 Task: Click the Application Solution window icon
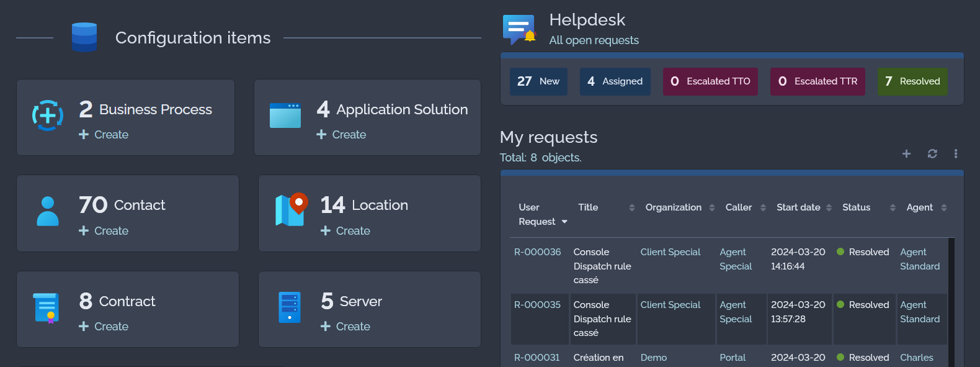click(285, 116)
